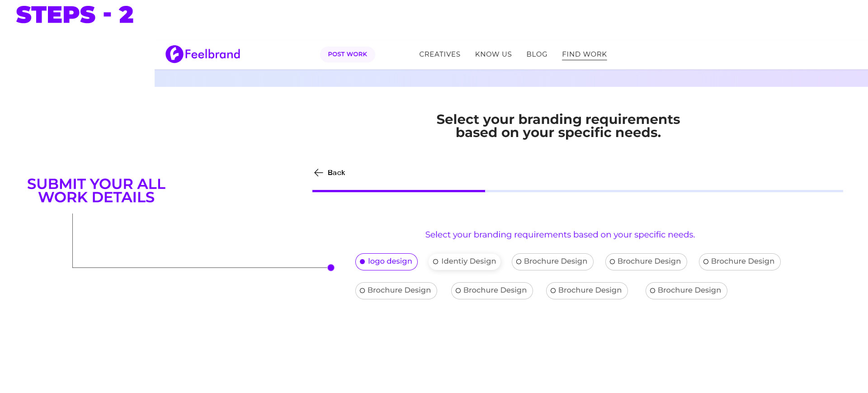The height and width of the screenshot is (393, 868).
Task: Select first Brochure Design in top row
Action: pos(552,261)
